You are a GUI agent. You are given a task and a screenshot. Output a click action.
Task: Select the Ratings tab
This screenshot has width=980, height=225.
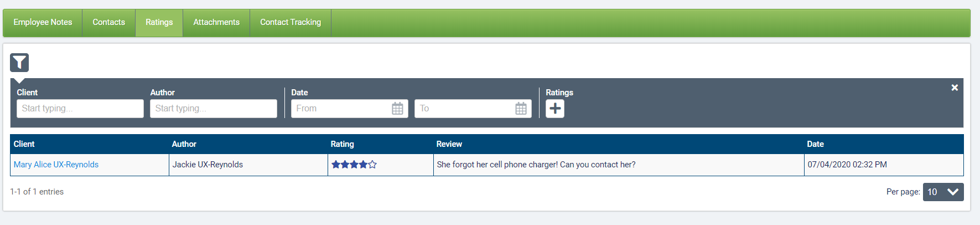click(x=159, y=22)
